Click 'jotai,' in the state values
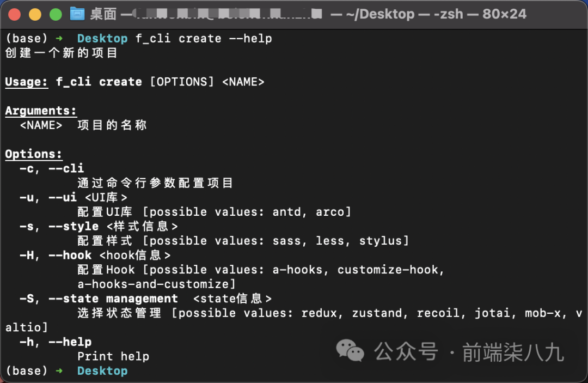 [495, 313]
